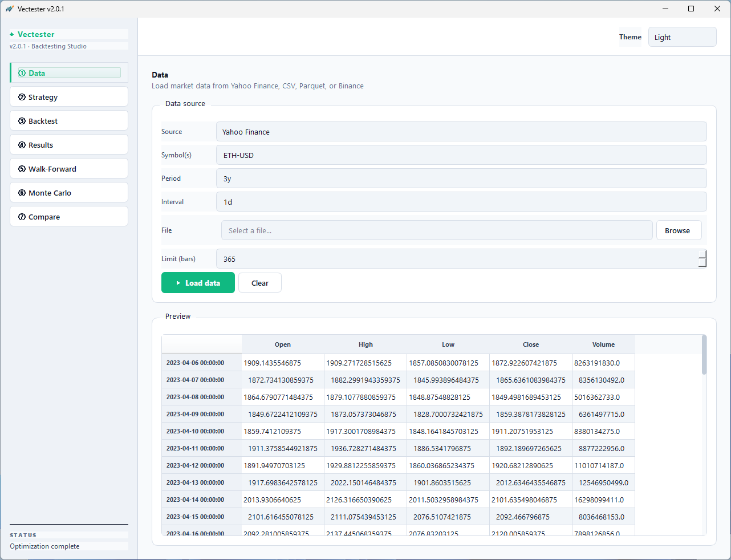This screenshot has height=560, width=731.
Task: Click the Vectester sparkle logo in sidebar
Action: (12, 34)
